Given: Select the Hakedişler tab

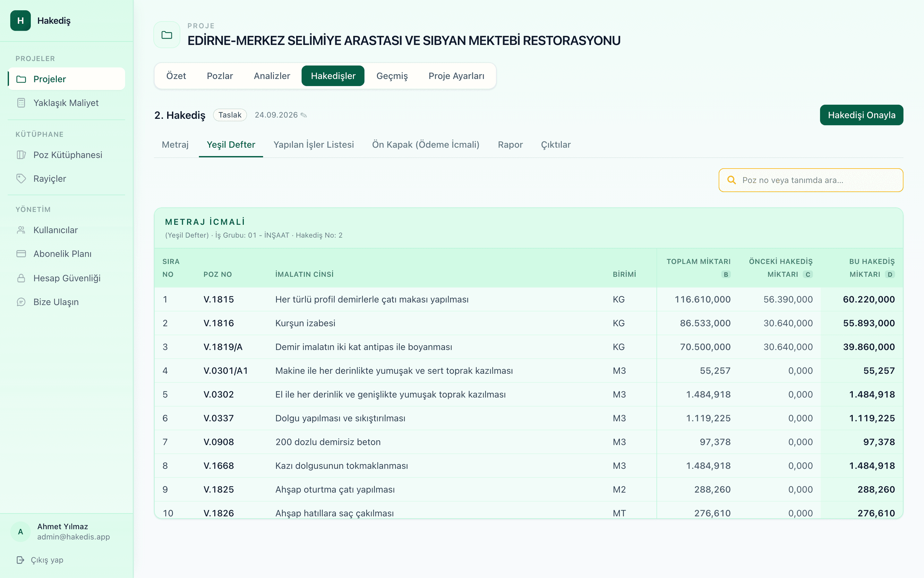Looking at the screenshot, I should click(333, 76).
